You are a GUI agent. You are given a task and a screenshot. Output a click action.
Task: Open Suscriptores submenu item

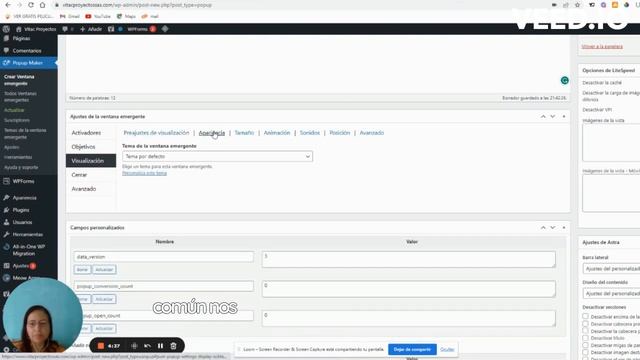(17, 120)
